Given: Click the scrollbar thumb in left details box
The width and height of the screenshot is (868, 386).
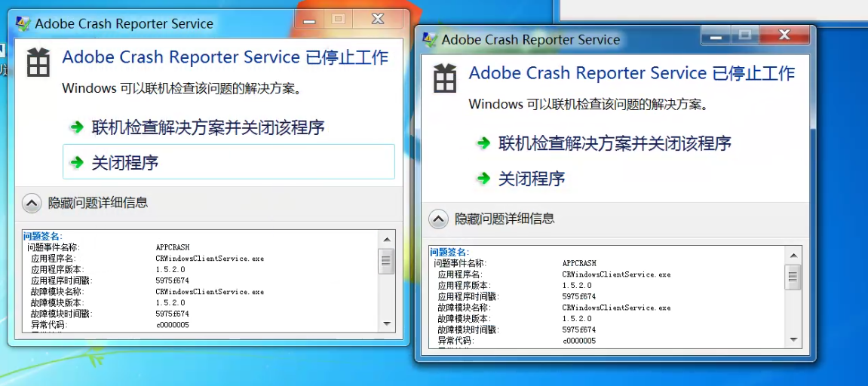Looking at the screenshot, I should [x=386, y=261].
